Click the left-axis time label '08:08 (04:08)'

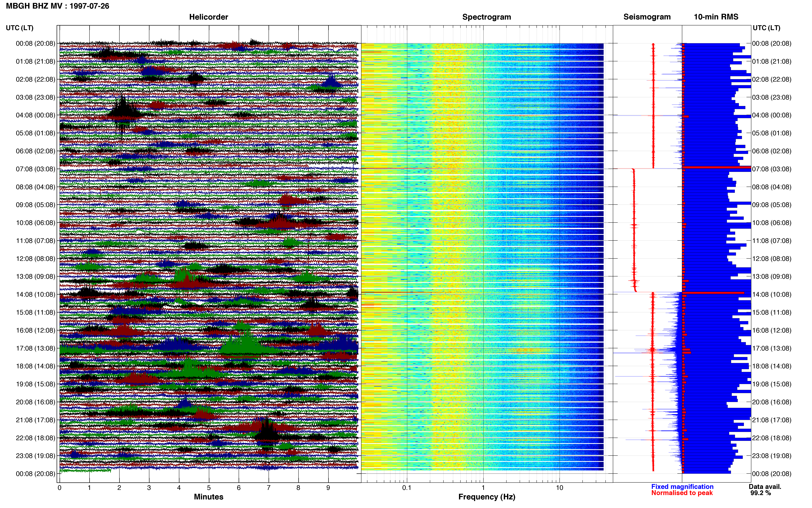(36, 187)
